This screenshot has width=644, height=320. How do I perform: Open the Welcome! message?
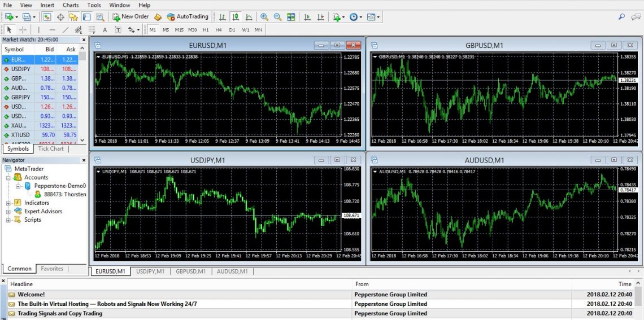(x=31, y=295)
